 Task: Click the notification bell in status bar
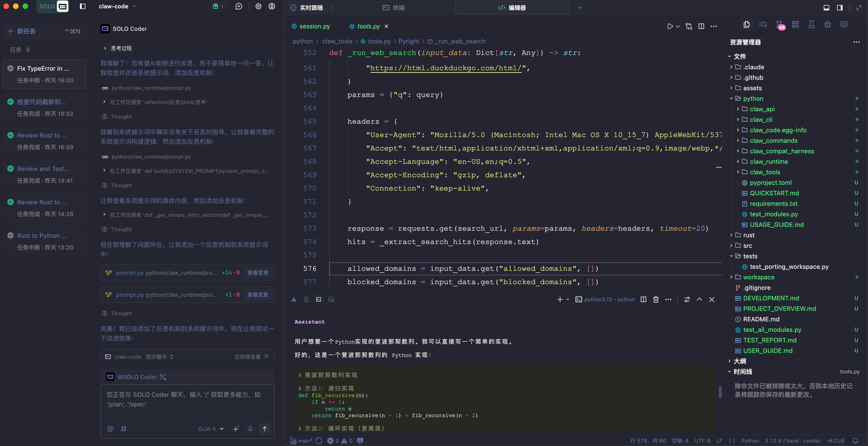pos(855,441)
